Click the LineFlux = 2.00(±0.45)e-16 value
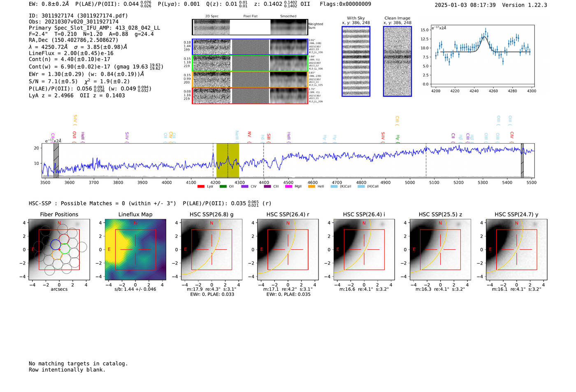Viewport: 576px width, 392px height. [x=71, y=53]
